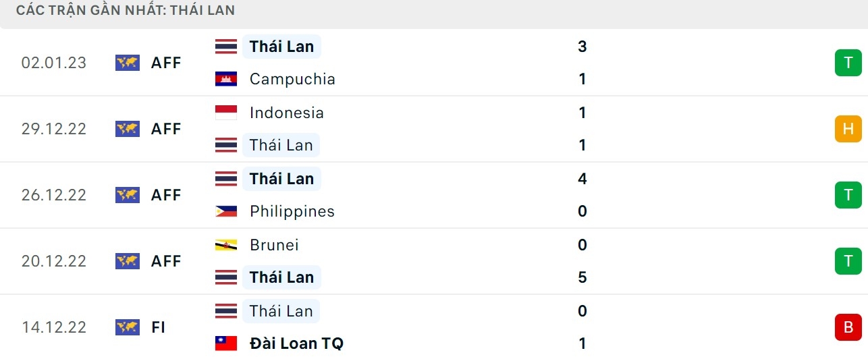This screenshot has height=359, width=868.
Task: Click the Thái Lan score 5 against Brunei
Action: [582, 277]
